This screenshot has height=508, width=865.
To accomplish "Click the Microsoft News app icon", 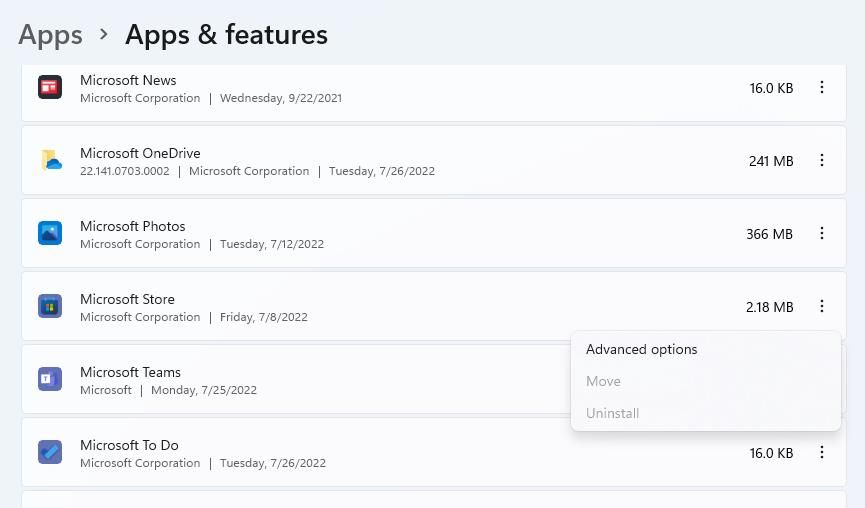I will point(50,87).
